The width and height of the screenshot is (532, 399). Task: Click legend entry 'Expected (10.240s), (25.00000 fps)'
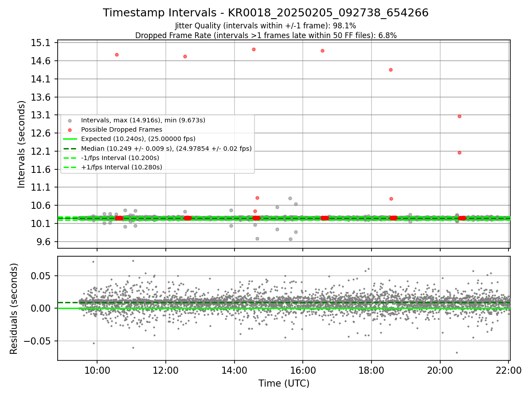138,139
